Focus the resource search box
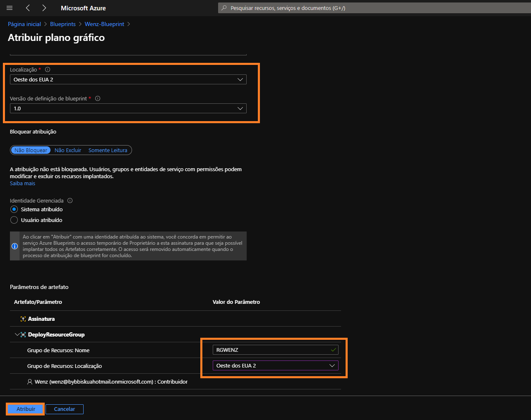 [x=375, y=8]
